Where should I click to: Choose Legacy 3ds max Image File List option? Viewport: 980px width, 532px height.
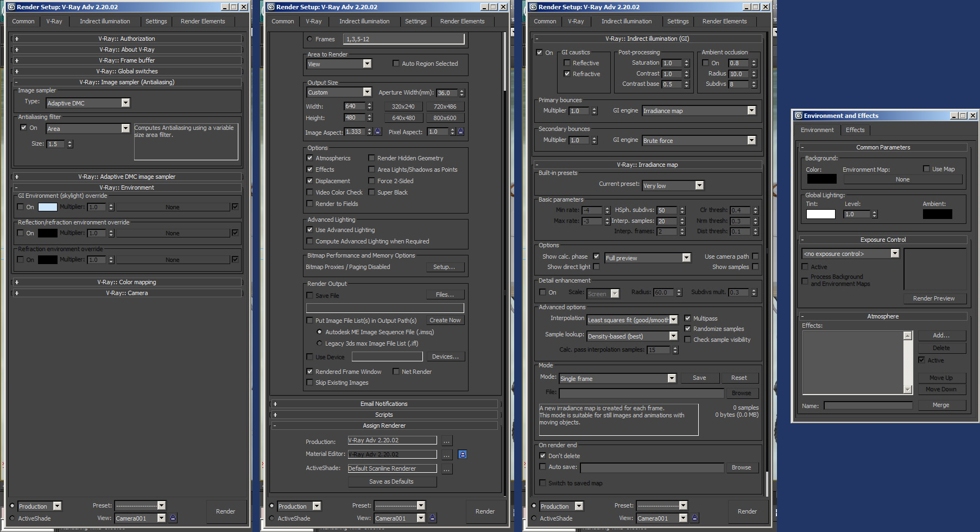[319, 343]
